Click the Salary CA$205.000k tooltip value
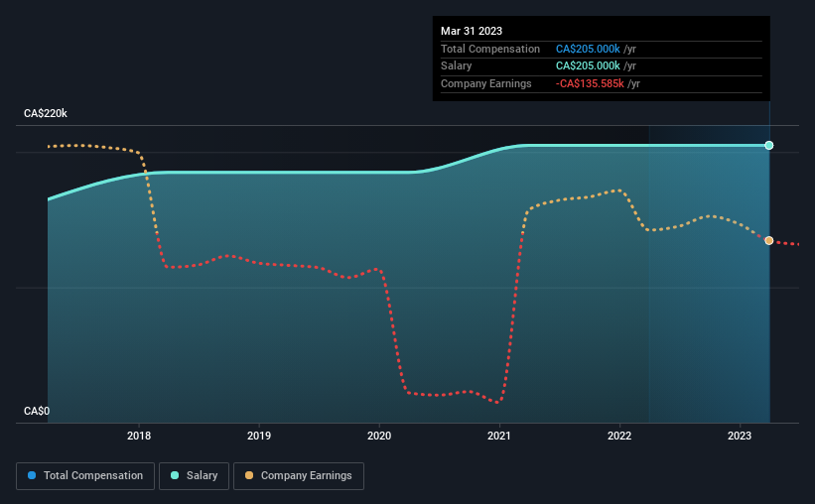Image resolution: width=815 pixels, height=504 pixels. point(588,66)
